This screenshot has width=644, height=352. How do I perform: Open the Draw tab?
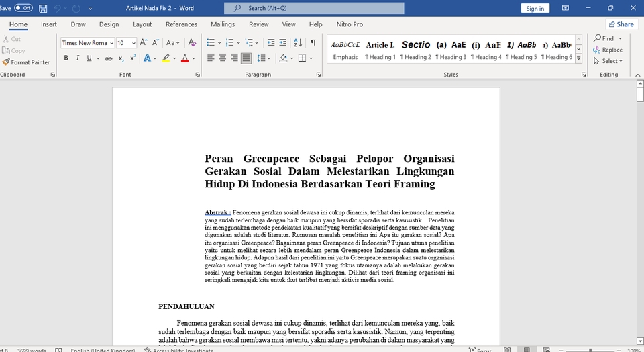coord(78,24)
